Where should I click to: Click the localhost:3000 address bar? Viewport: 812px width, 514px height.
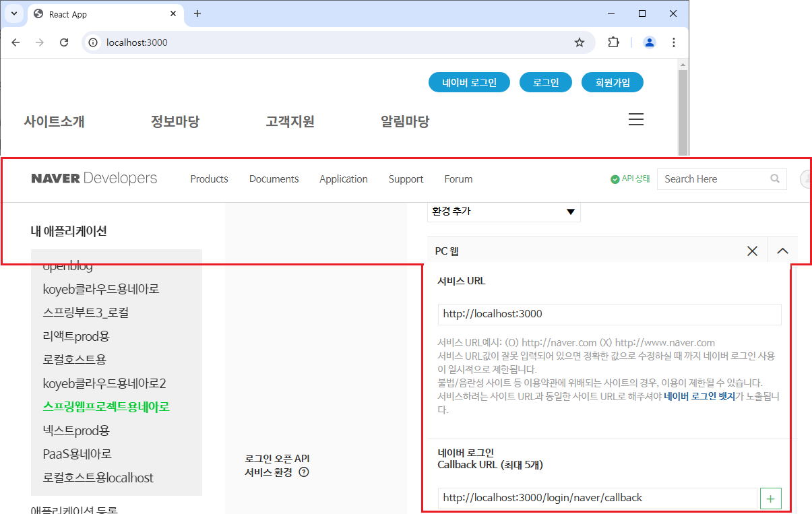pyautogui.click(x=337, y=42)
